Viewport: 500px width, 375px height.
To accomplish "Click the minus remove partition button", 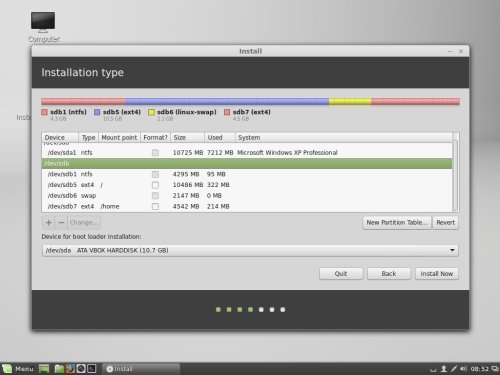I will [61, 222].
